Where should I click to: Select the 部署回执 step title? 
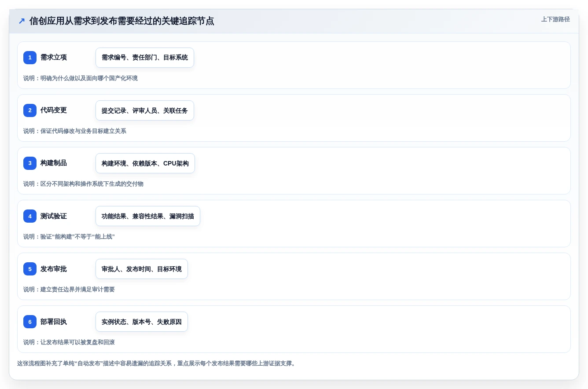[x=54, y=322]
